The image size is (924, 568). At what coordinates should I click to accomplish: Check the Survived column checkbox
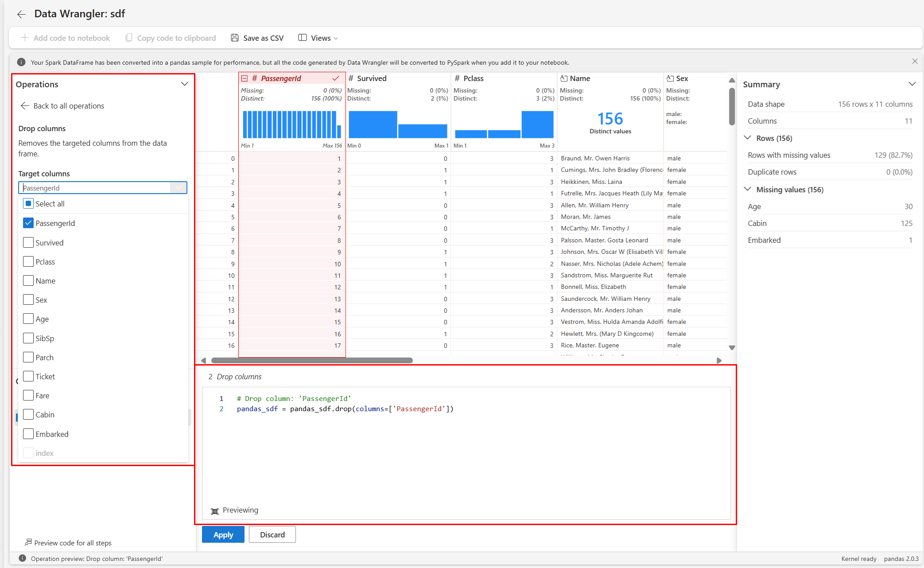[28, 242]
